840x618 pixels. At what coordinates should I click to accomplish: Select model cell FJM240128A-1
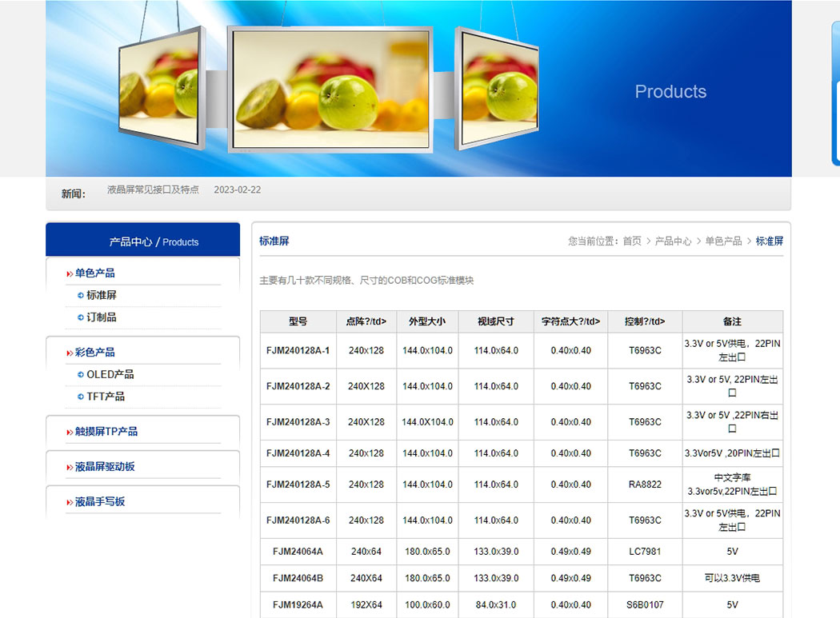298,350
